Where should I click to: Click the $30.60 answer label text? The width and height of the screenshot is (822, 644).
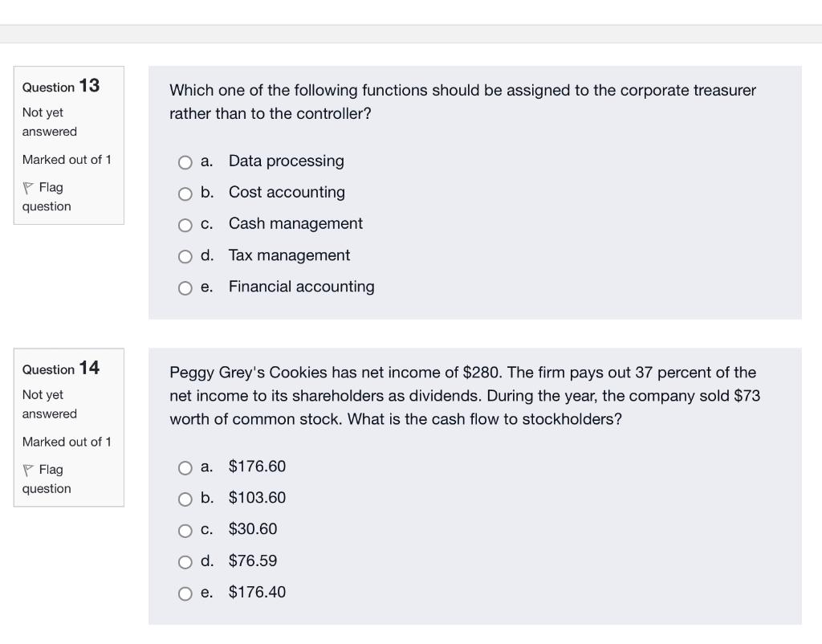coord(253,529)
